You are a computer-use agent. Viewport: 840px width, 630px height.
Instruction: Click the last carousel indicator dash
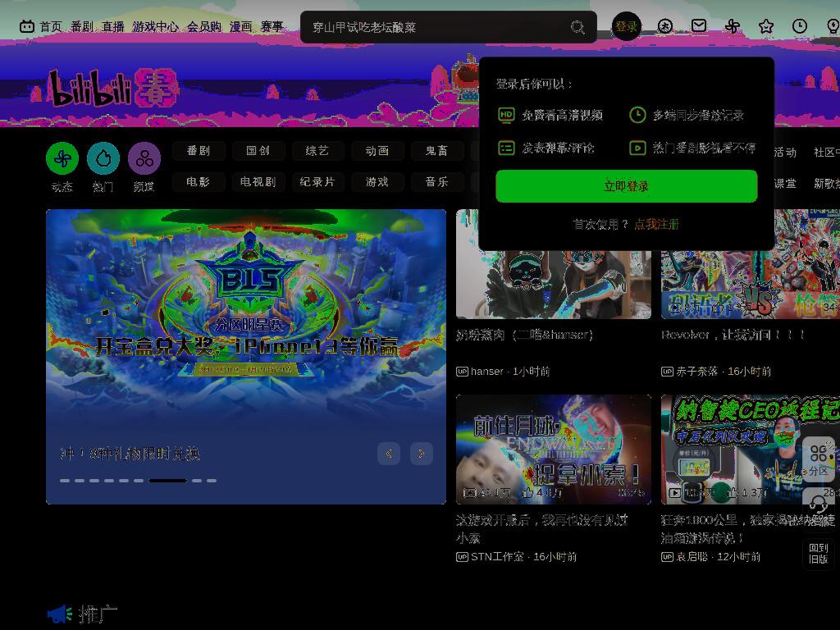point(212,481)
